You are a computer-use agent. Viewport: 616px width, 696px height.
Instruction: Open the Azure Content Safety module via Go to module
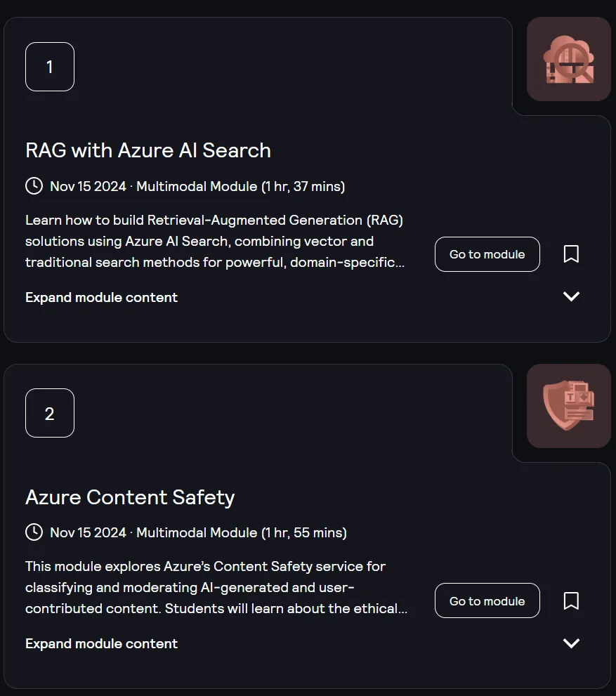point(487,600)
